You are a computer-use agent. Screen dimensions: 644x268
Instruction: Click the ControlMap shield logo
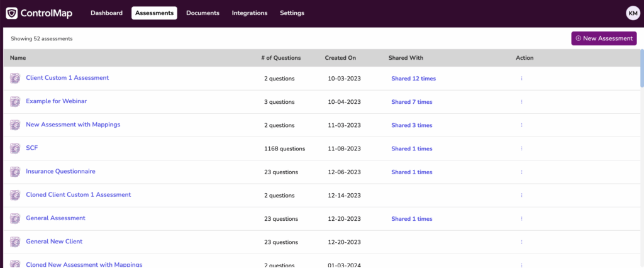pos(11,13)
